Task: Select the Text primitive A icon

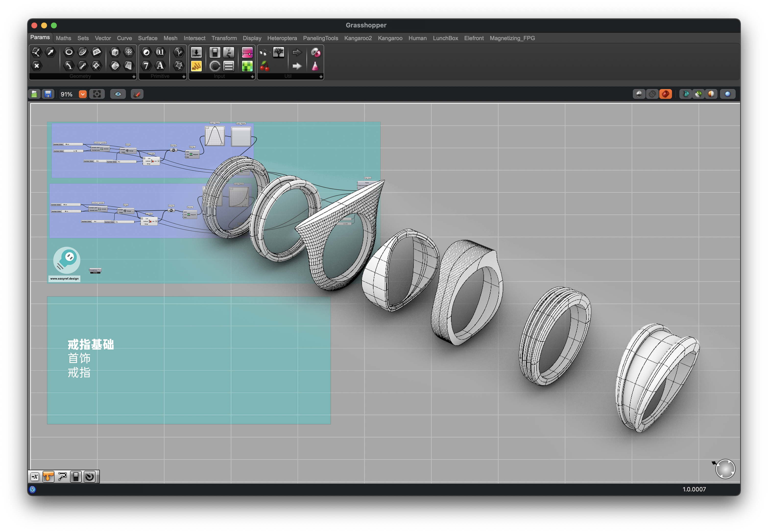Action: (x=160, y=66)
